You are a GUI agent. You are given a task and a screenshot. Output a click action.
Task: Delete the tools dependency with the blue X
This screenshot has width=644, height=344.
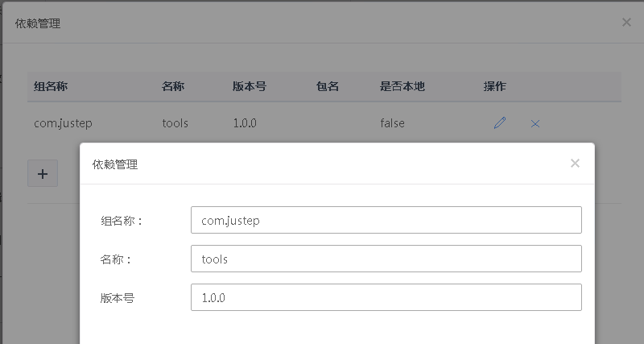535,124
